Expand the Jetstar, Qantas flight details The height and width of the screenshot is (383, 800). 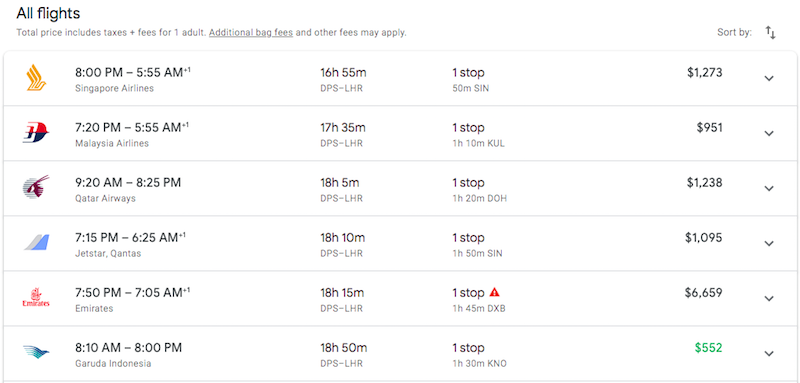769,244
